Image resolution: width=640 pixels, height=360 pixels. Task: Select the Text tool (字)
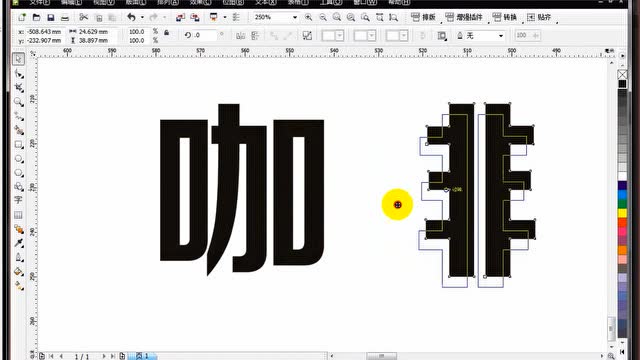(18, 200)
